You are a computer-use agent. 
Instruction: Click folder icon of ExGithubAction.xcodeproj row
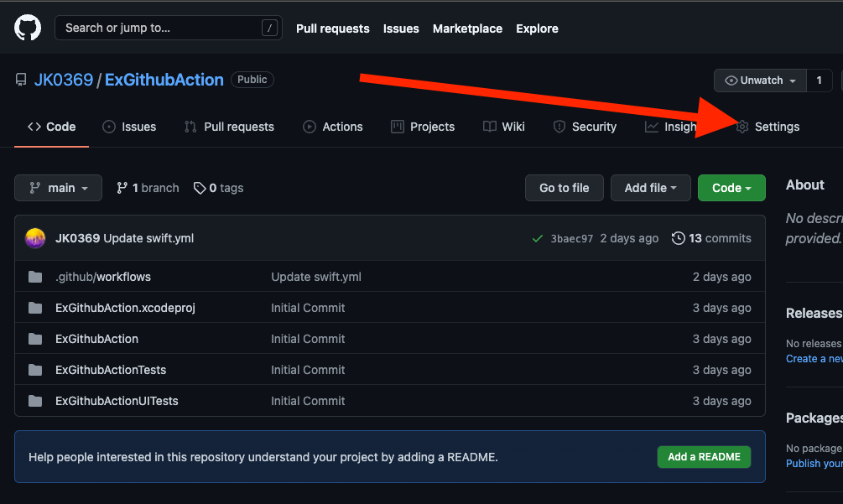[x=35, y=308]
